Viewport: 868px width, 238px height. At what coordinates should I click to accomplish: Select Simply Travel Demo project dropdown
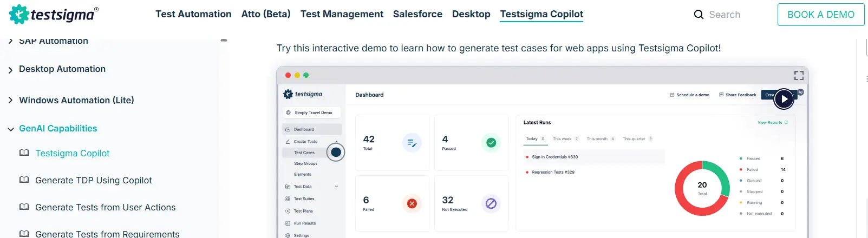[312, 113]
